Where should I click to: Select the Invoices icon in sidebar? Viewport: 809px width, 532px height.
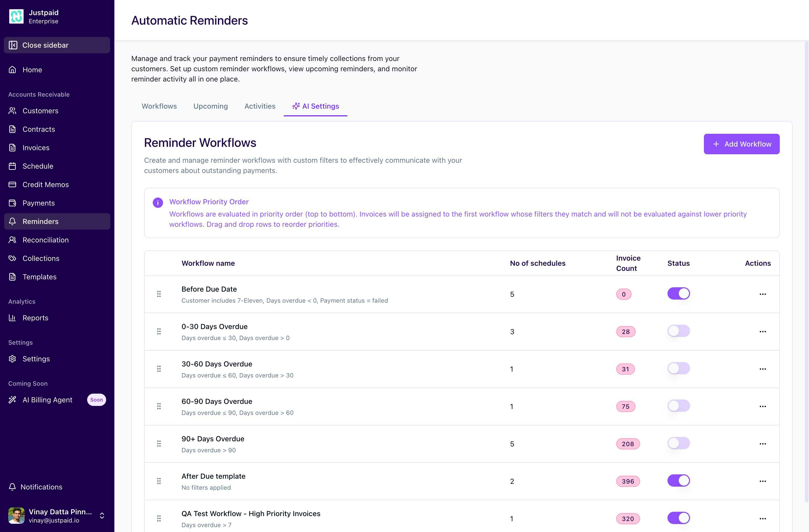coord(13,147)
